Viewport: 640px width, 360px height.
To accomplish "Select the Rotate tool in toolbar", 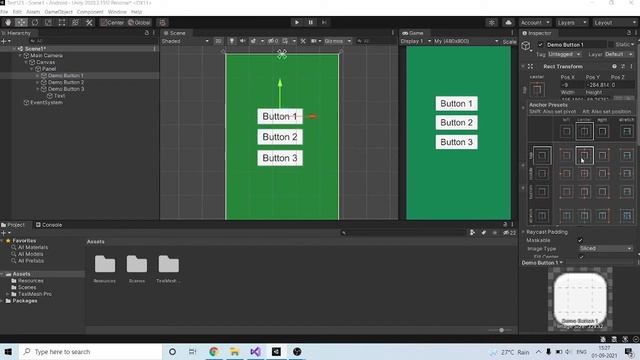I will click(35, 22).
